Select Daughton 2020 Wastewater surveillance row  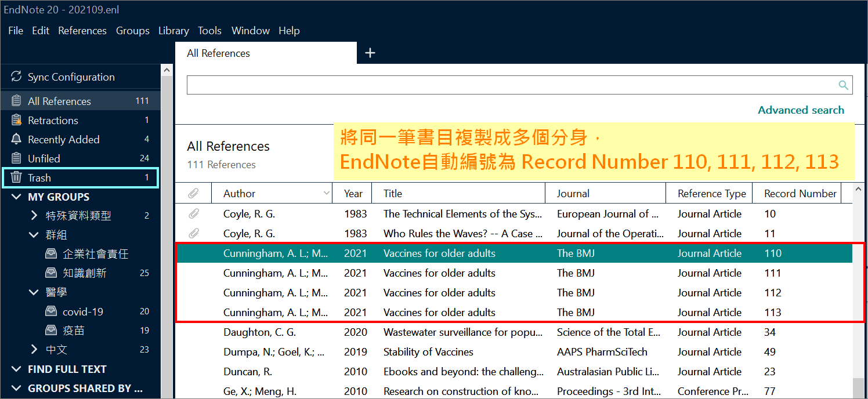coord(514,332)
